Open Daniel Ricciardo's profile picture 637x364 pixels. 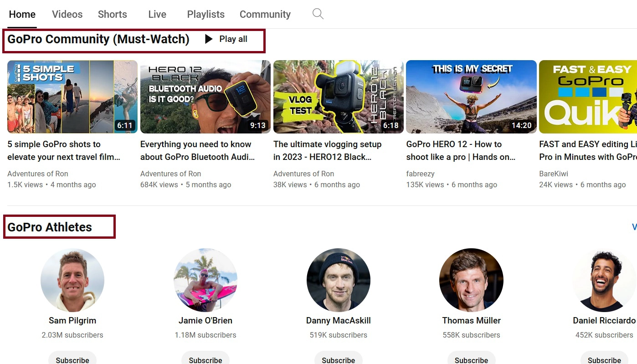[x=604, y=280]
